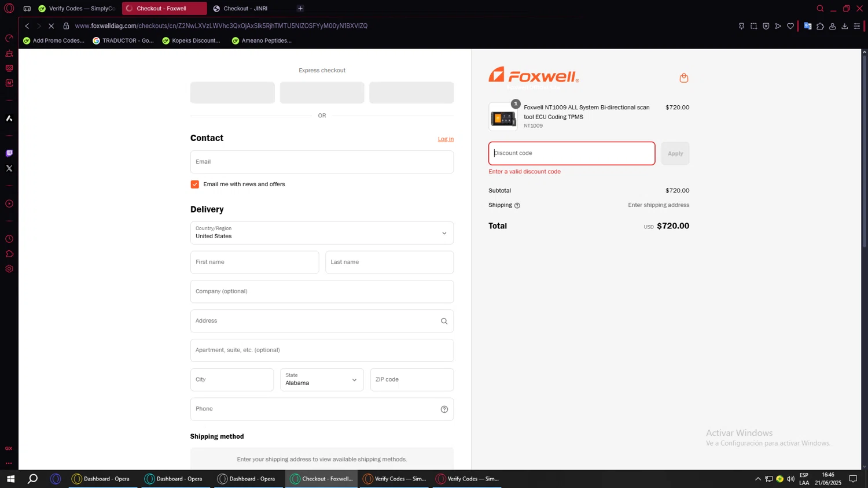868x488 pixels.
Task: Switch to Verify Codes — SimplyCo tab
Action: pyautogui.click(x=78, y=8)
